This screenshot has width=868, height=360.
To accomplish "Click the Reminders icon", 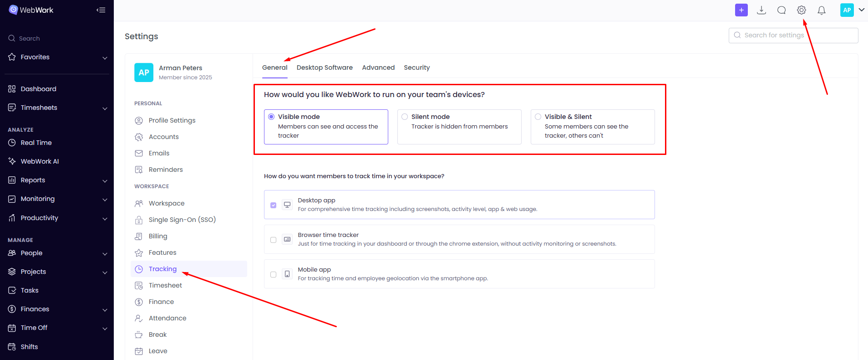I will [139, 170].
